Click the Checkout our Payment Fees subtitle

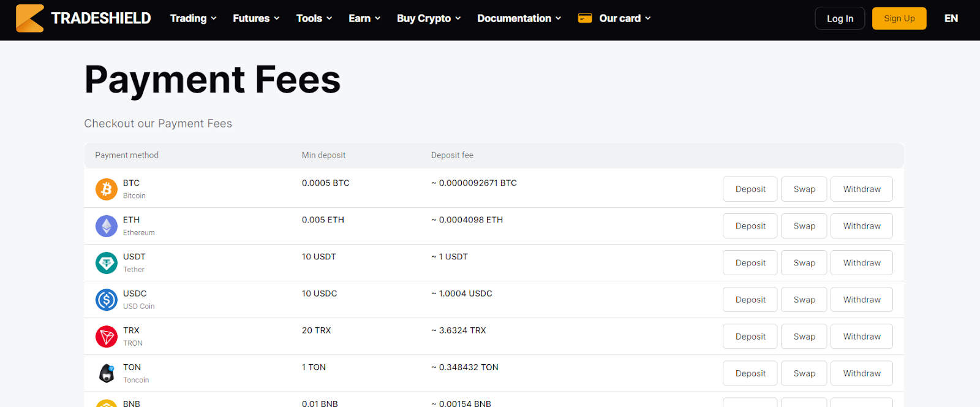tap(158, 123)
